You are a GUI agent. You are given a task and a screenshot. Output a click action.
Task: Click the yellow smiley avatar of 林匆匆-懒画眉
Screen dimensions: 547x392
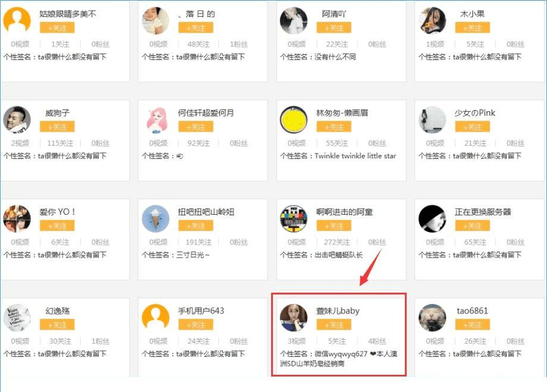[x=294, y=120]
